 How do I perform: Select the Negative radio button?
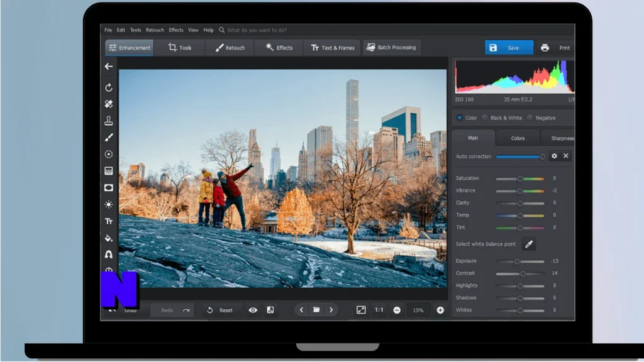(x=530, y=118)
